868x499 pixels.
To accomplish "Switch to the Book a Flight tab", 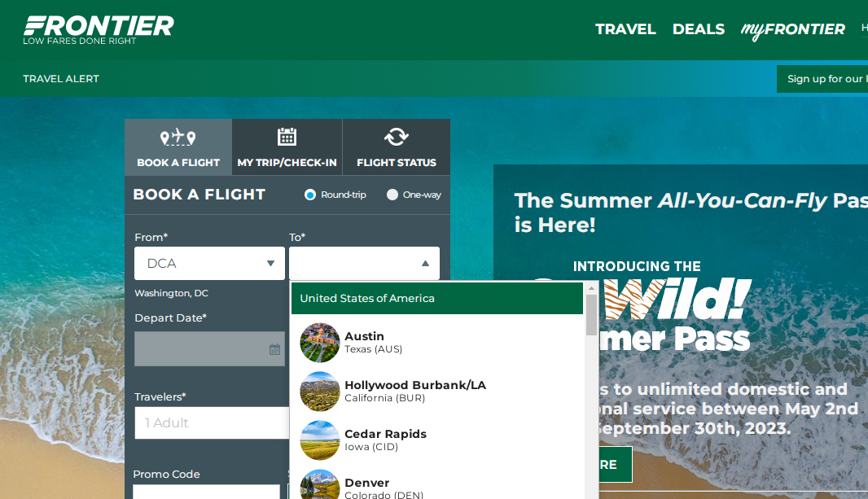I will coord(178,147).
